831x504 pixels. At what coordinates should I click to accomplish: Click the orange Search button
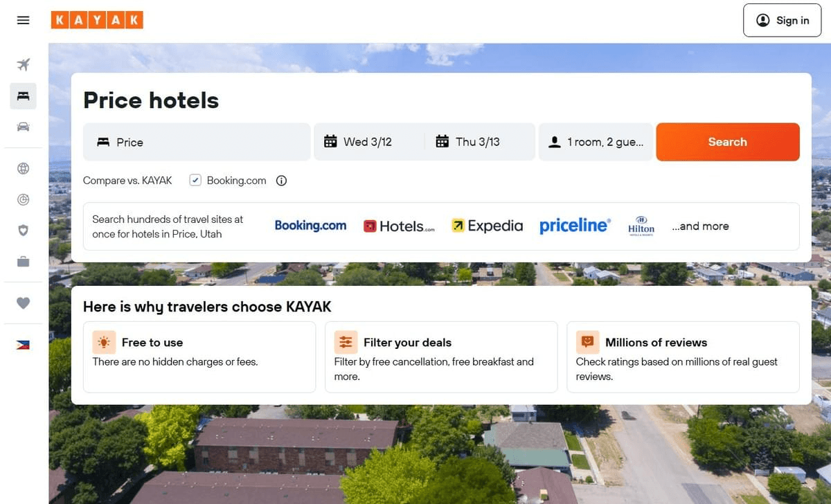[728, 142]
